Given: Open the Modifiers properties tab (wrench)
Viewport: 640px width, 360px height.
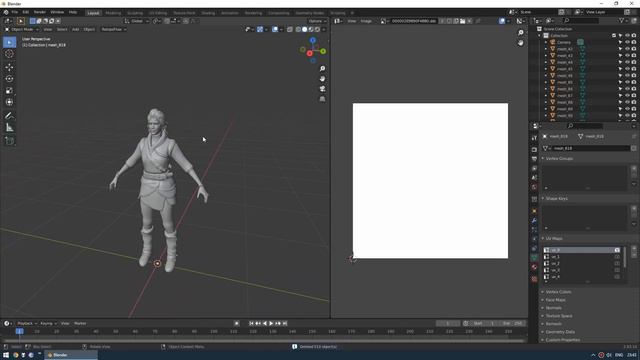Looking at the screenshot, I should tap(534, 220).
